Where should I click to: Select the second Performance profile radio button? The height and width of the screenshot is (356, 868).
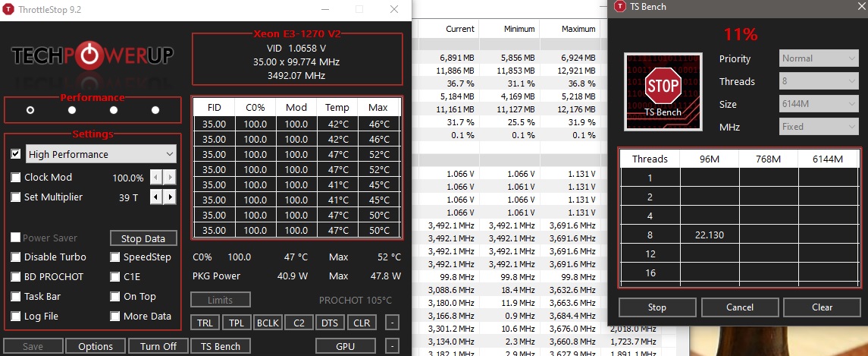point(72,110)
